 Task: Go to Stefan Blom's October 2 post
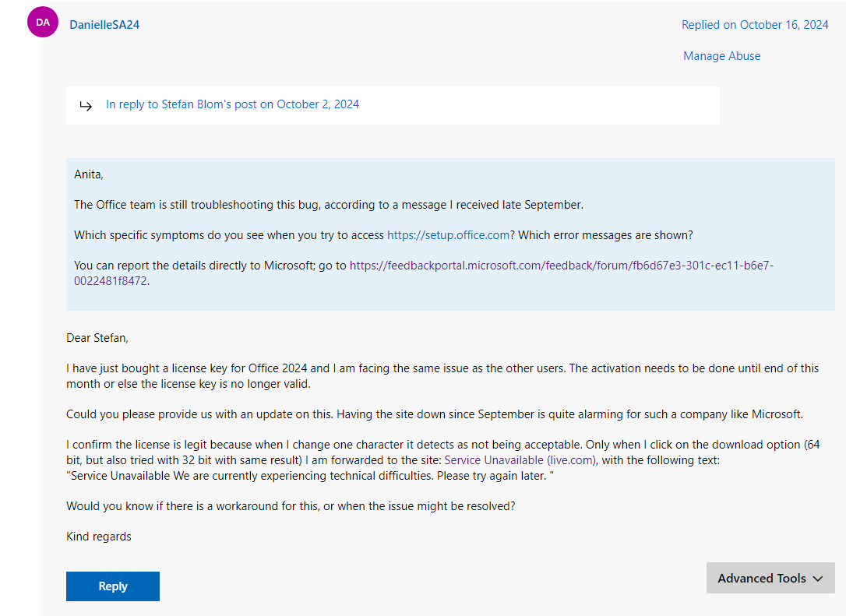[233, 104]
